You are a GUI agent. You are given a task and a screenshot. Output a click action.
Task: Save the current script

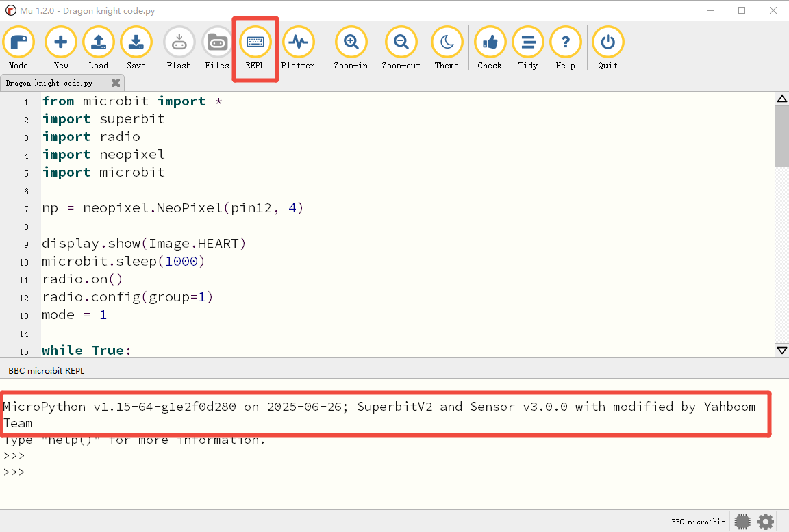pyautogui.click(x=136, y=49)
